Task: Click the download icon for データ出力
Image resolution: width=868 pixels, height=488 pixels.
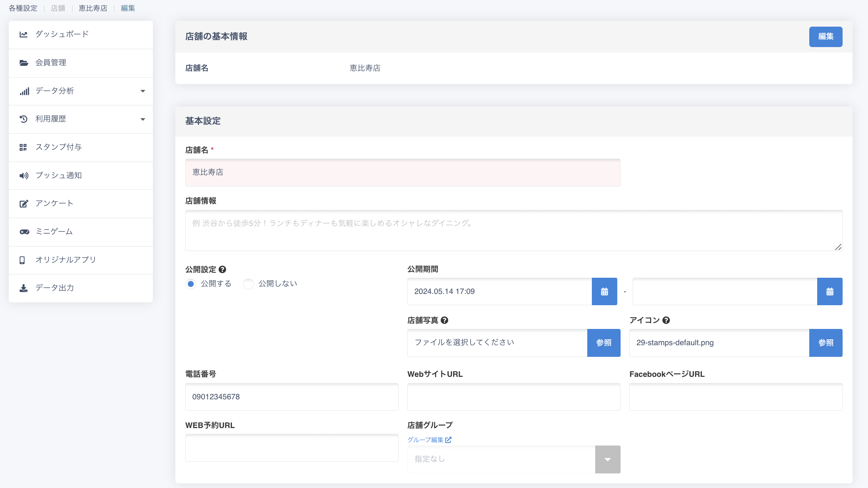Action: coord(23,288)
